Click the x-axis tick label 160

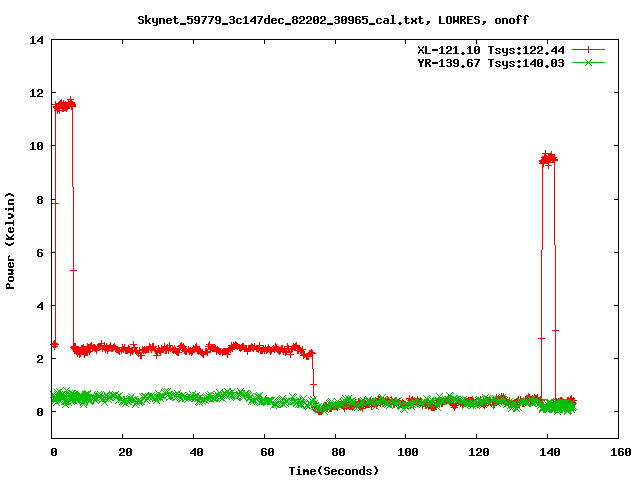621,452
